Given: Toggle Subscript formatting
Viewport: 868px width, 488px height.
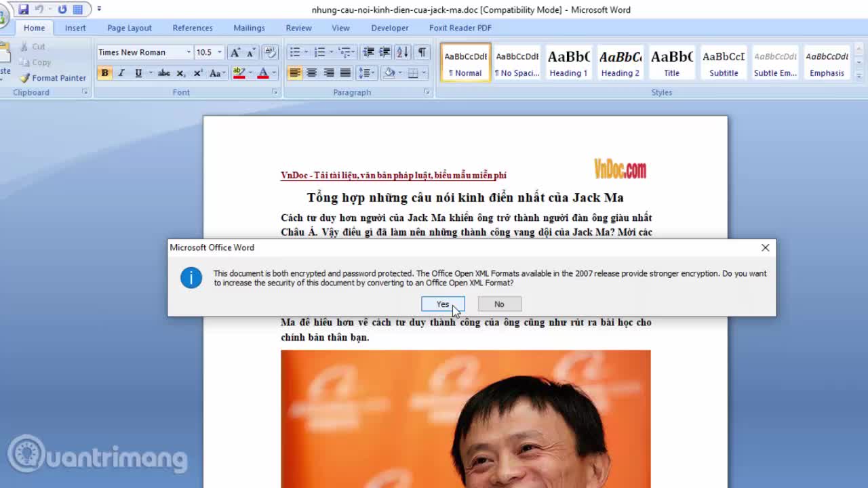Looking at the screenshot, I should 181,73.
